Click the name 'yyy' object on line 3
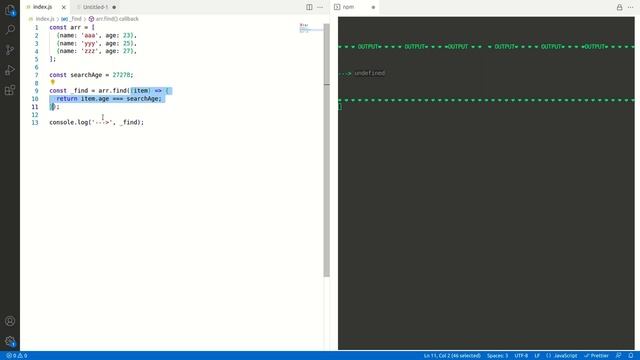The width and height of the screenshot is (640, 360). pos(97,43)
